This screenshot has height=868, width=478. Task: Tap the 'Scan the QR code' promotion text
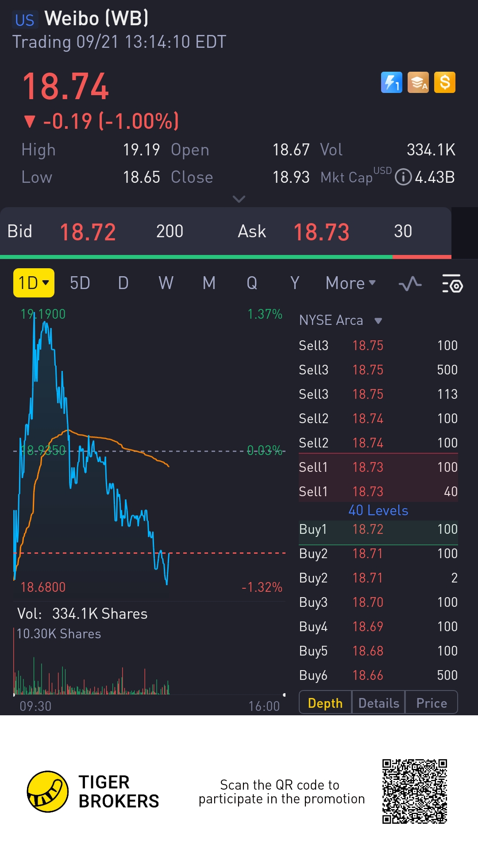tap(281, 791)
